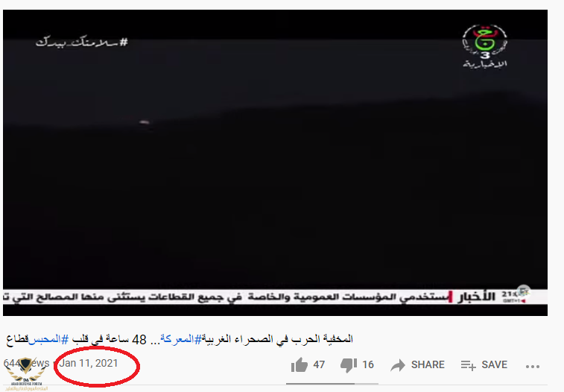Click the video player area to play
Screen dimensions: 564x392
point(275,162)
